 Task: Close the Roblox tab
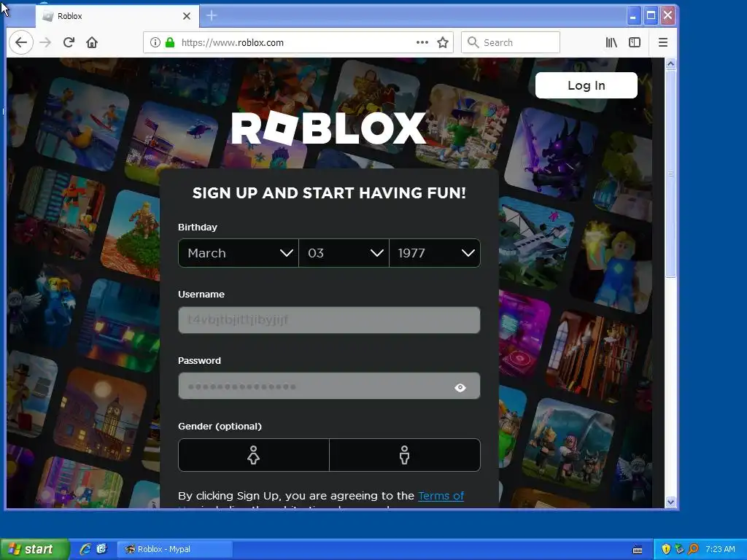pyautogui.click(x=187, y=16)
